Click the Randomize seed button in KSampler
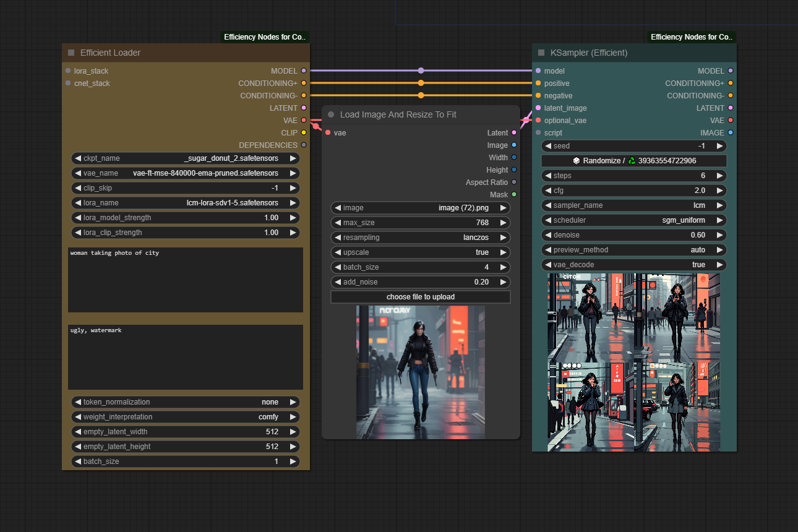The height and width of the screenshot is (532, 798). 634,161
